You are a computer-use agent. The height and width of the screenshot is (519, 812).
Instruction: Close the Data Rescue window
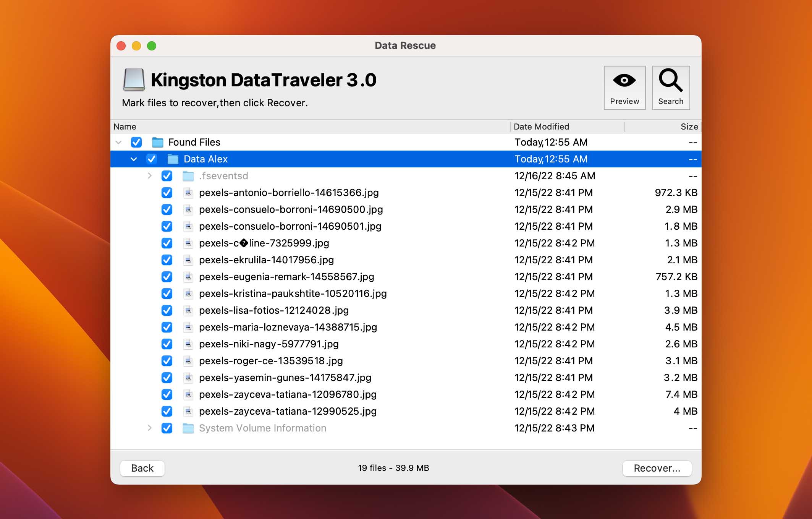pos(121,46)
